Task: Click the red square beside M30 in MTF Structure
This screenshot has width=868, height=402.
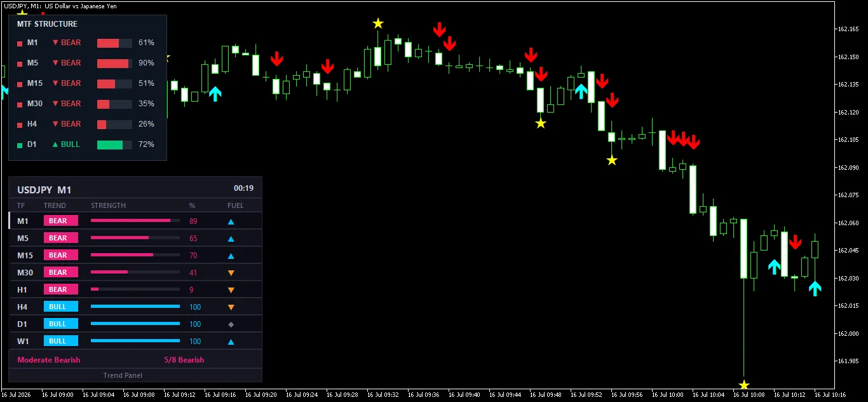Action: [x=20, y=105]
